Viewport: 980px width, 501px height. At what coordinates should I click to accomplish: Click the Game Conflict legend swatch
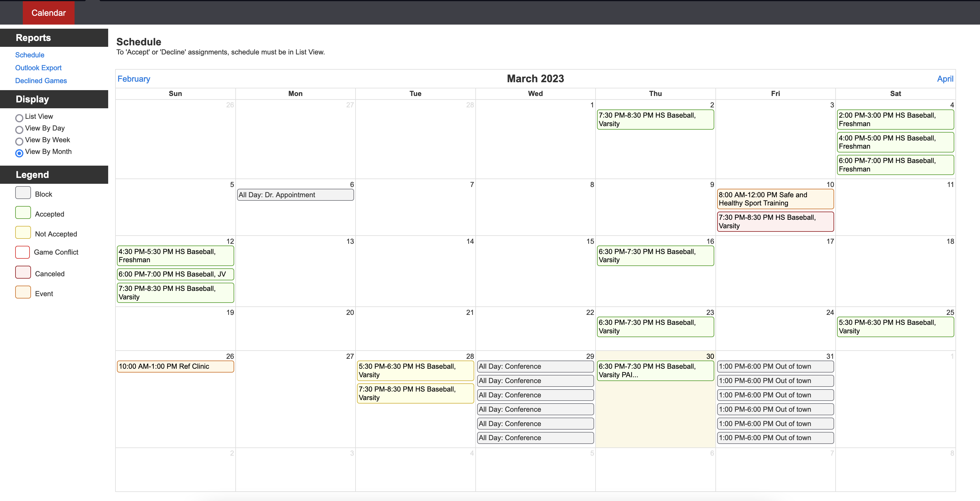coord(23,252)
